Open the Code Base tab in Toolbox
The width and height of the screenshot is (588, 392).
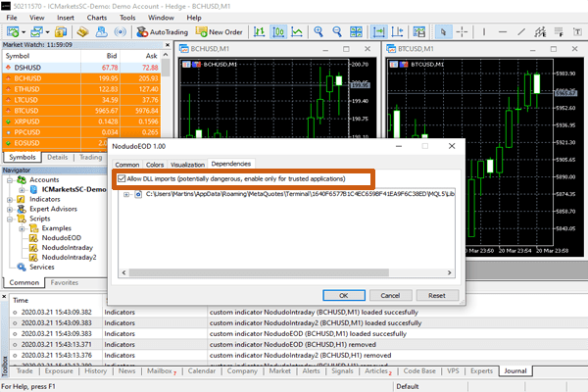pos(419,371)
